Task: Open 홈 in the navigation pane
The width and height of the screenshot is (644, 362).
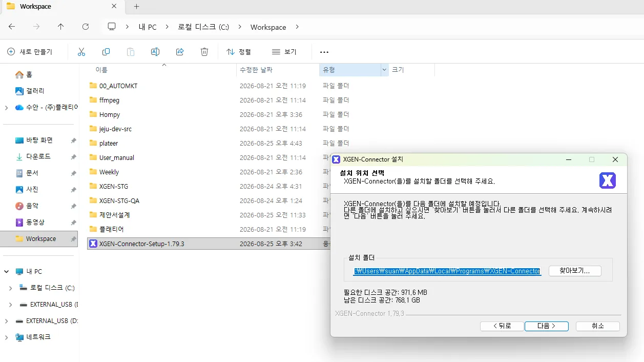Action: tap(24, 74)
